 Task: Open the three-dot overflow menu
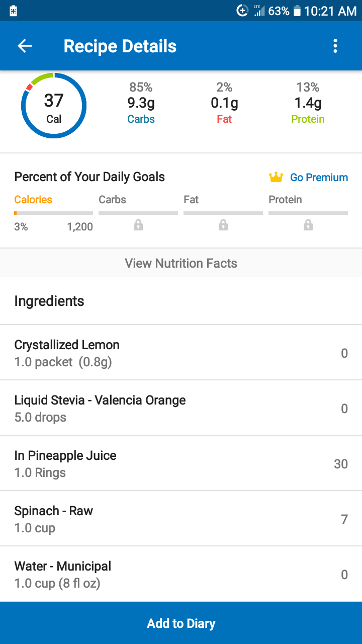click(335, 46)
